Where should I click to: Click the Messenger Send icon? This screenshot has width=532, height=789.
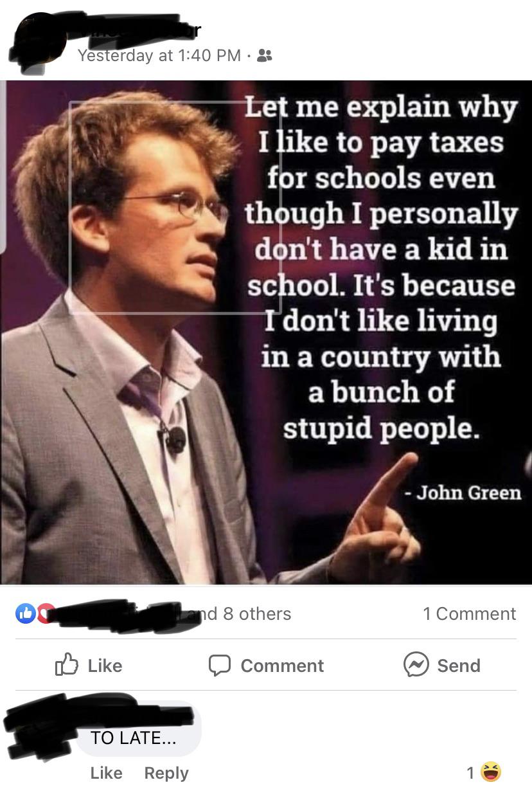coord(416,665)
